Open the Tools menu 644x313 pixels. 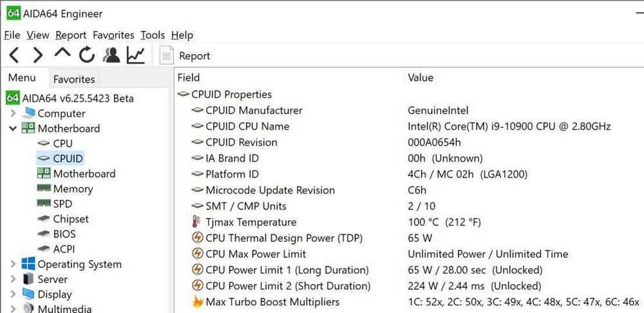pyautogui.click(x=153, y=35)
